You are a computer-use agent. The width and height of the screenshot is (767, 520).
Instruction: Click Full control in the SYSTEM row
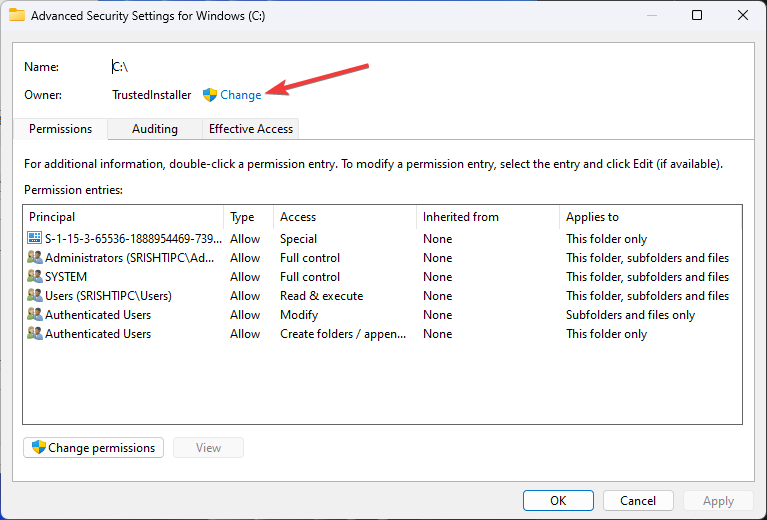coord(310,277)
